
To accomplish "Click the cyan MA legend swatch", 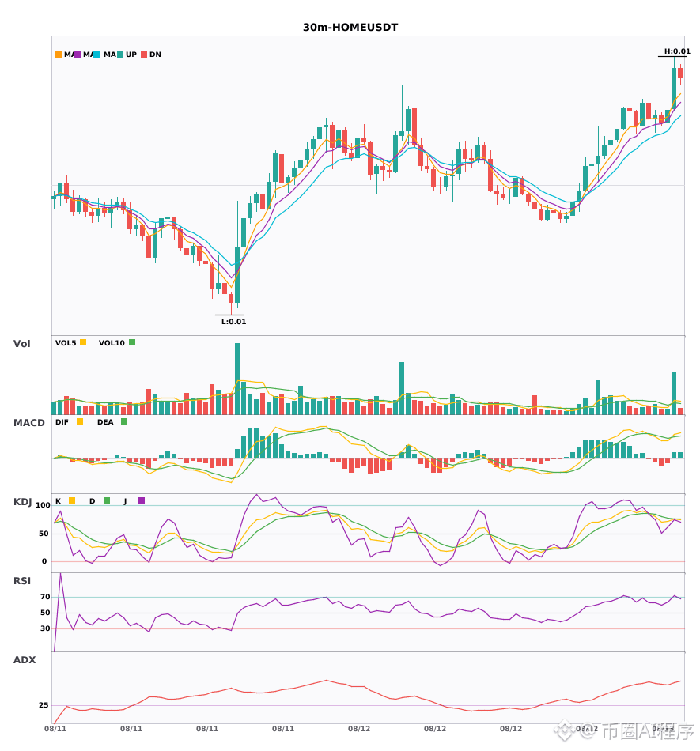I will coord(96,55).
